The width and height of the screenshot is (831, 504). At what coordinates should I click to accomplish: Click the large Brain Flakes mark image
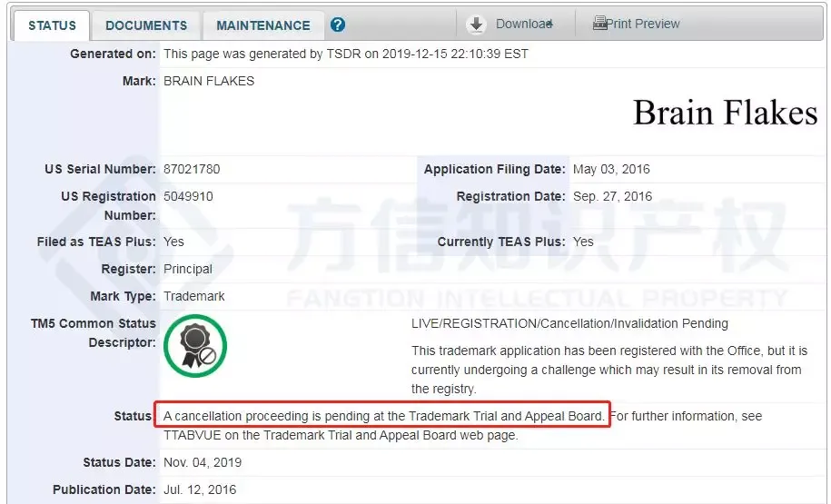coord(726,113)
